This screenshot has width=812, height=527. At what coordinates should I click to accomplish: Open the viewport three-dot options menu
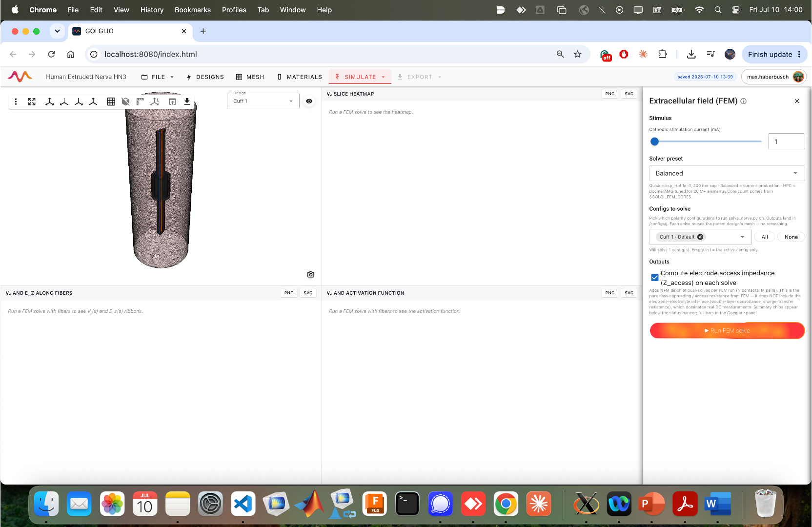[x=16, y=101]
